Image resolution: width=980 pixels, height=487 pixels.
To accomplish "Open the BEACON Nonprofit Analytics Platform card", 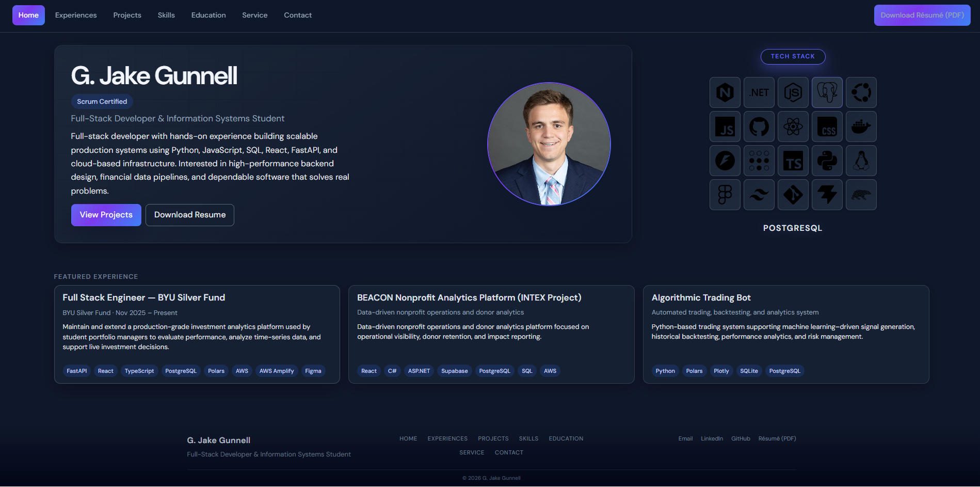I will [x=491, y=334].
